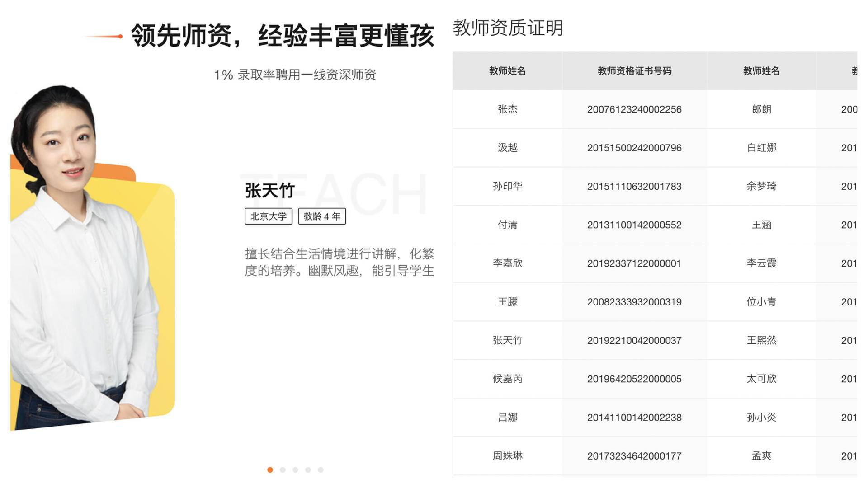868x488 pixels.
Task: Click the 张天竹 entry inside the table
Action: pyautogui.click(x=508, y=340)
